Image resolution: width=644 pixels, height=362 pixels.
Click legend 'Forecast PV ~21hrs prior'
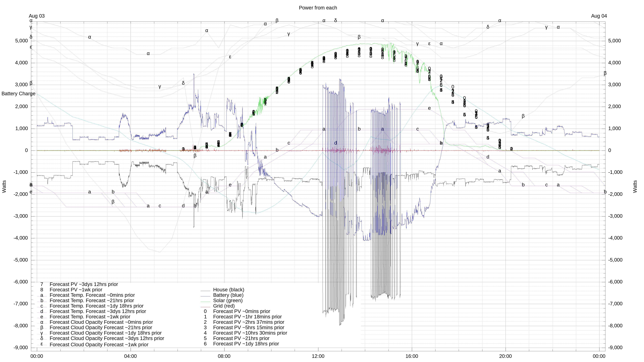(x=241, y=338)
